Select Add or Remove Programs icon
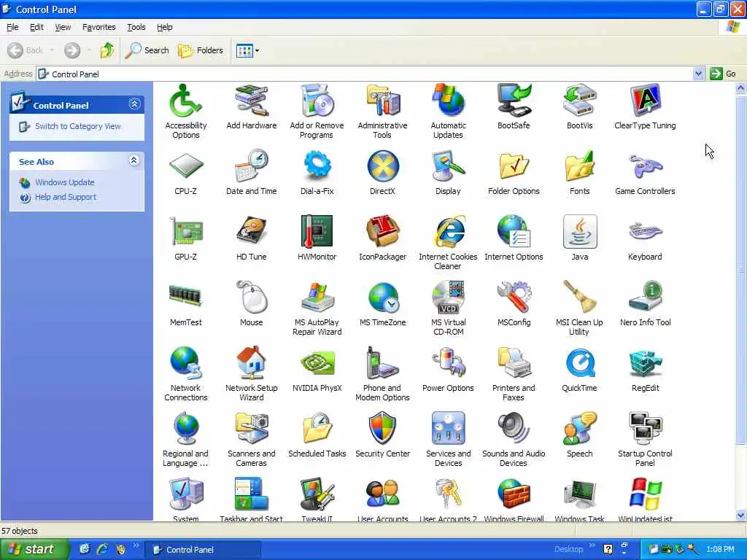747x560 pixels. [x=317, y=101]
